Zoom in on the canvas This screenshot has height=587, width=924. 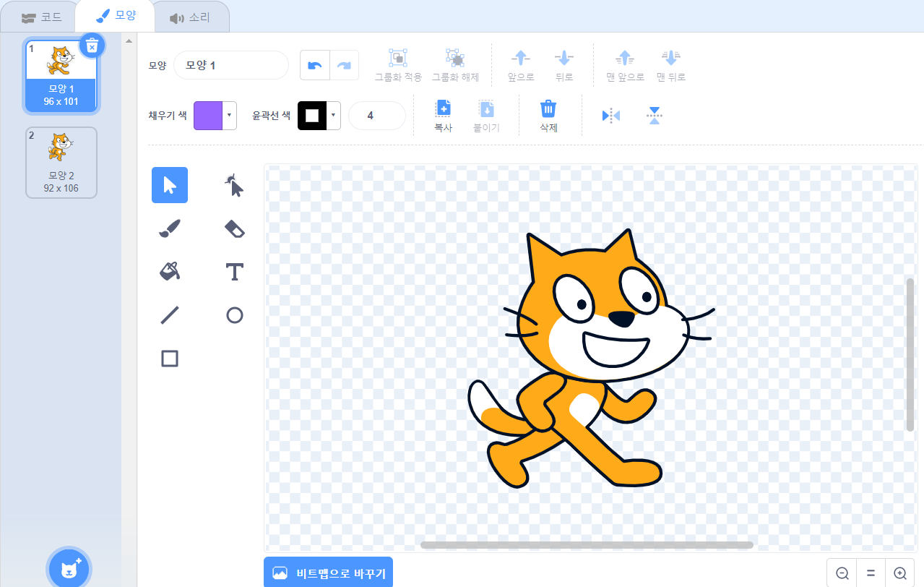coord(900,573)
